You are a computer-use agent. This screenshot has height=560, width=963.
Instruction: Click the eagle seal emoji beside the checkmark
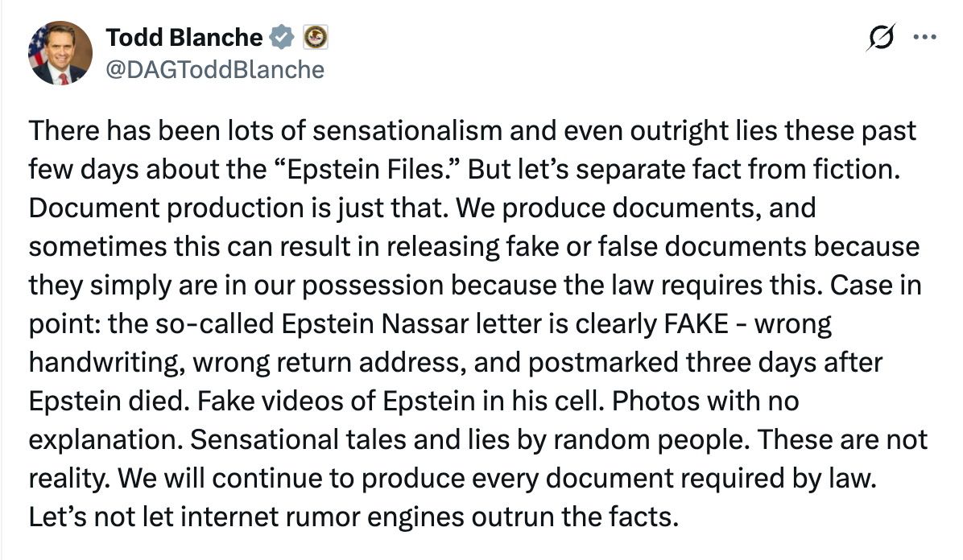(x=316, y=35)
